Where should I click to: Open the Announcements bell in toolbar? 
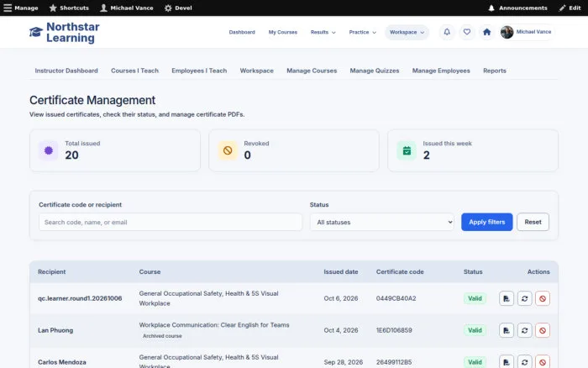click(x=517, y=8)
